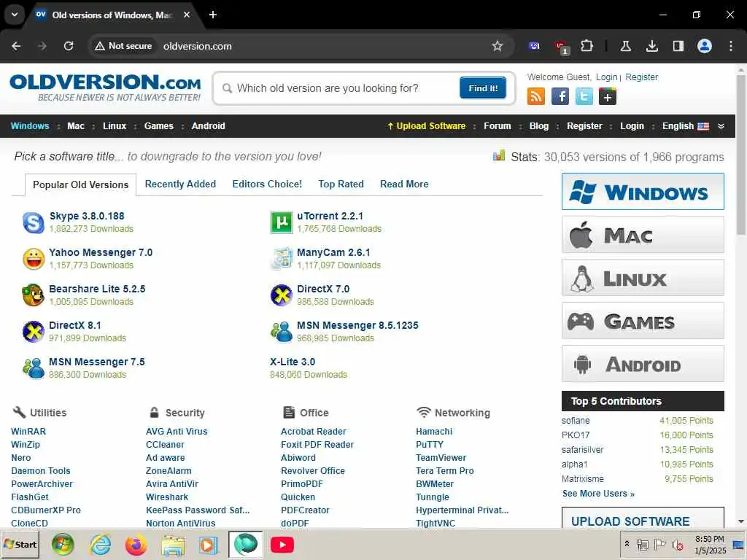Click the uTorrent app icon
The image size is (747, 560).
tap(282, 222)
